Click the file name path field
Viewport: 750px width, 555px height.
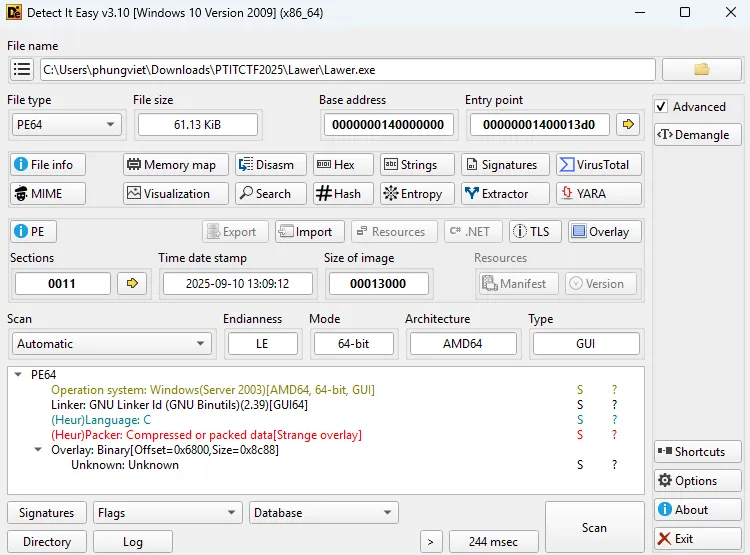pyautogui.click(x=347, y=69)
